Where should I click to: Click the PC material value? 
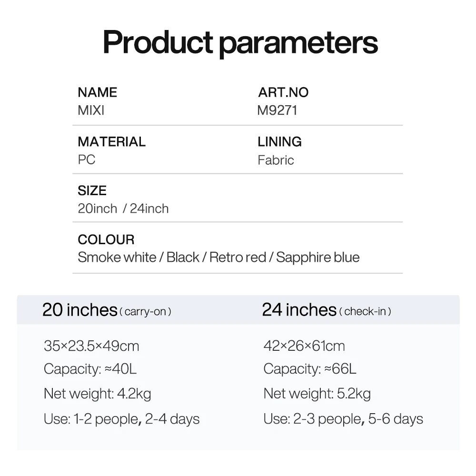[x=87, y=159]
